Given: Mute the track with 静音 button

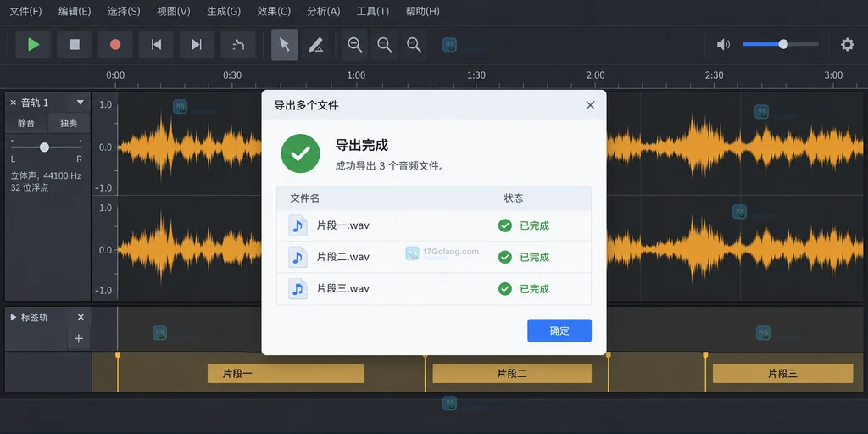Looking at the screenshot, I should [26, 123].
